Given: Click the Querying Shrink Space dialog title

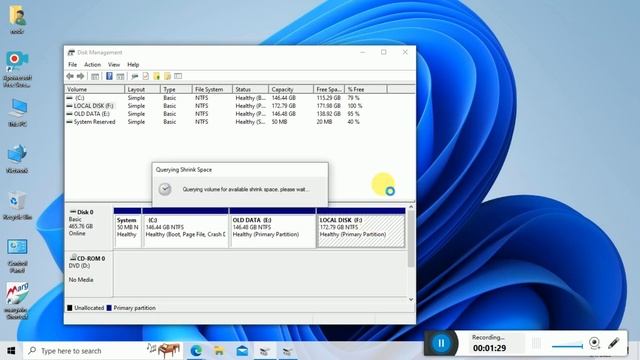Looking at the screenshot, I should (184, 170).
